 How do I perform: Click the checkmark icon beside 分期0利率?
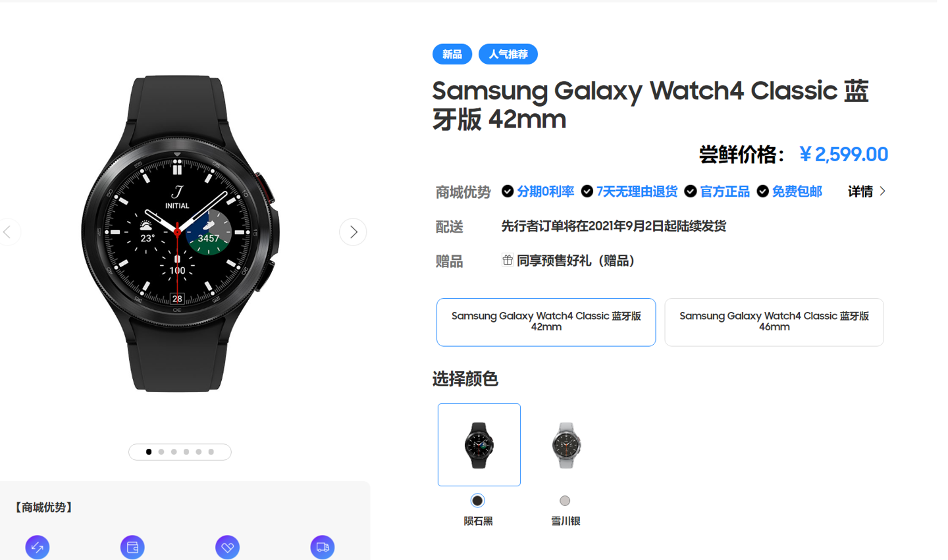click(508, 191)
